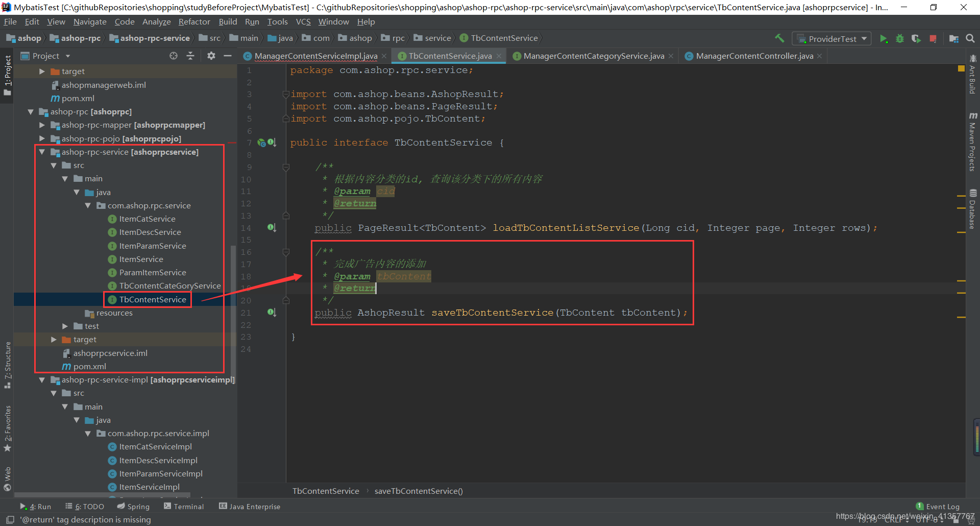Select ItemCatService in the project tree

click(x=147, y=219)
